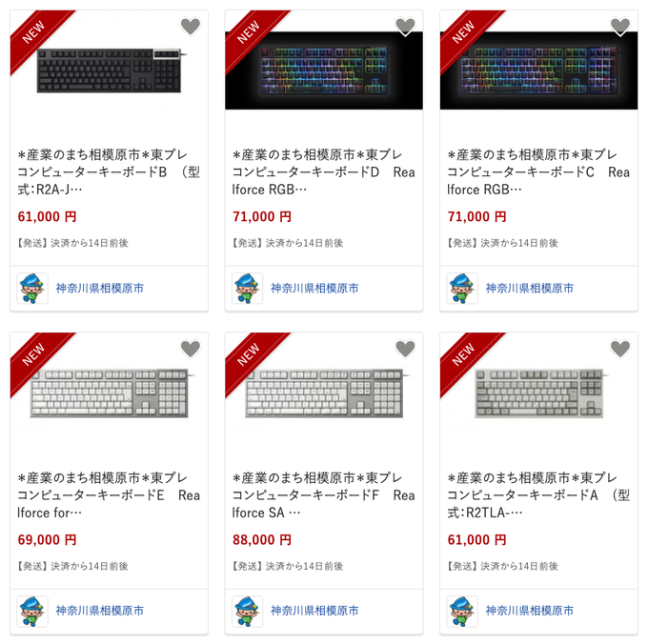Select the mascot icon under Keyboard B
This screenshot has height=644, width=648.
pos(32,288)
